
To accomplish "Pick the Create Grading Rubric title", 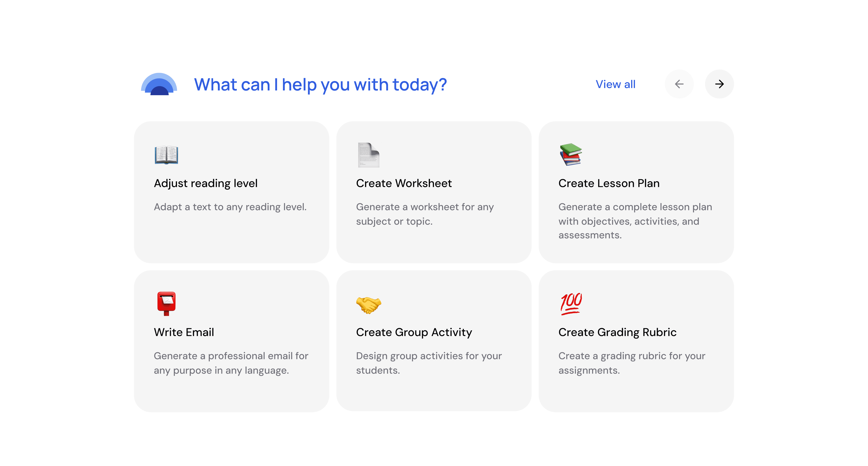I will coord(617,332).
